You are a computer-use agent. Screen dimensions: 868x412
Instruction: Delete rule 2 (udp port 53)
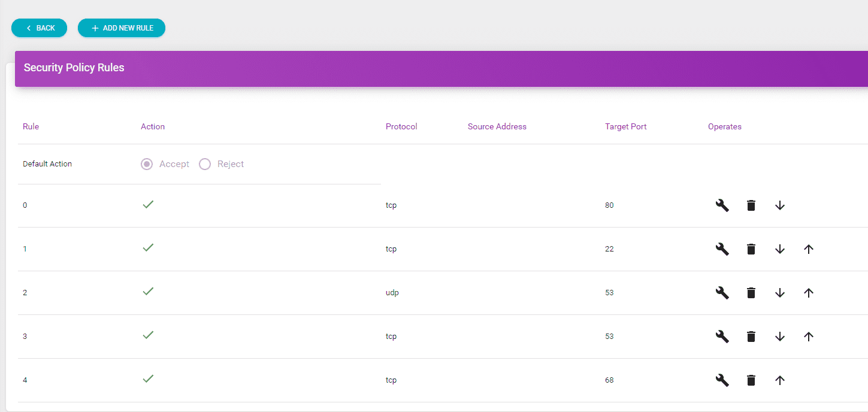(x=751, y=293)
